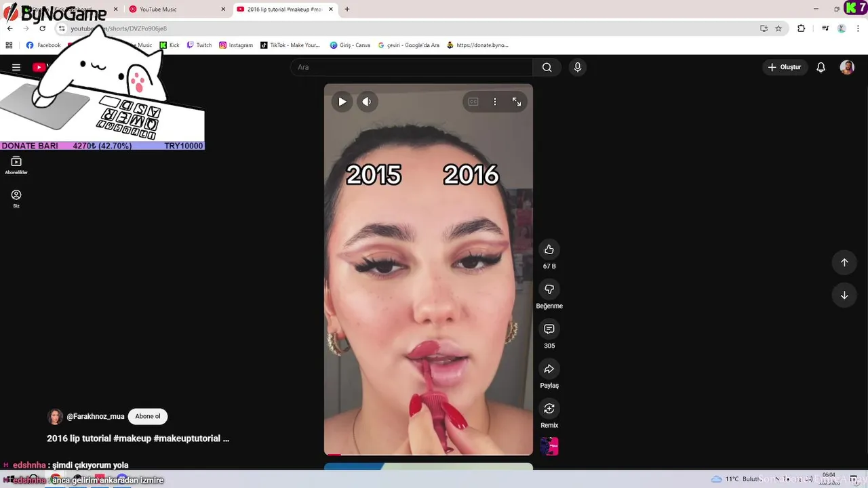Image resolution: width=868 pixels, height=488 pixels.
Task: Open the Instagram bookmark
Action: pos(236,45)
